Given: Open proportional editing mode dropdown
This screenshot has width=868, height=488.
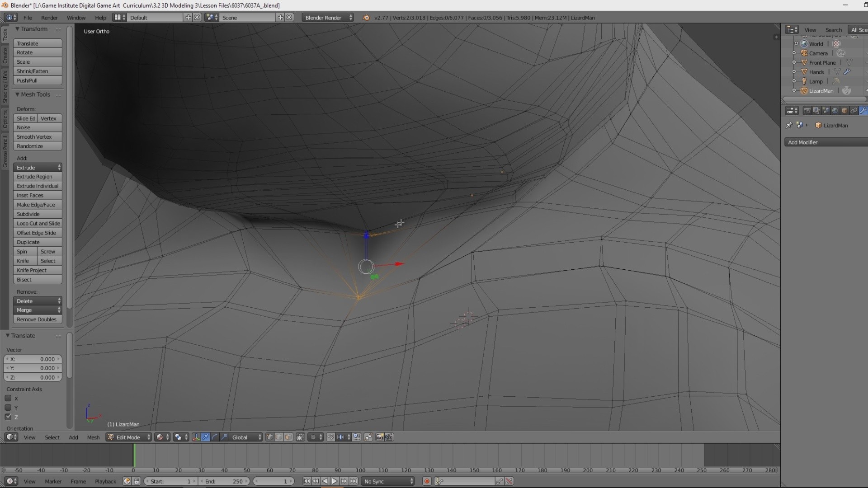Looking at the screenshot, I should [315, 437].
